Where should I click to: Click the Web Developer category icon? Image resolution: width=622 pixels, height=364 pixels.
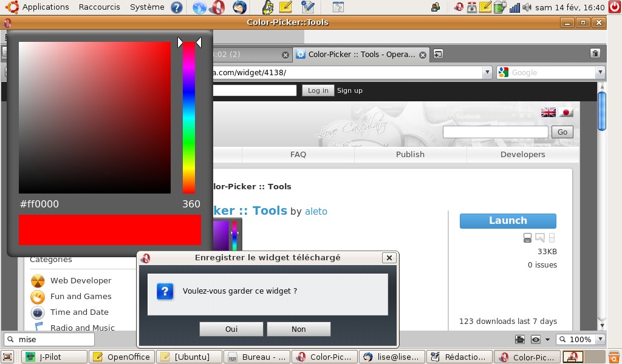[38, 281]
